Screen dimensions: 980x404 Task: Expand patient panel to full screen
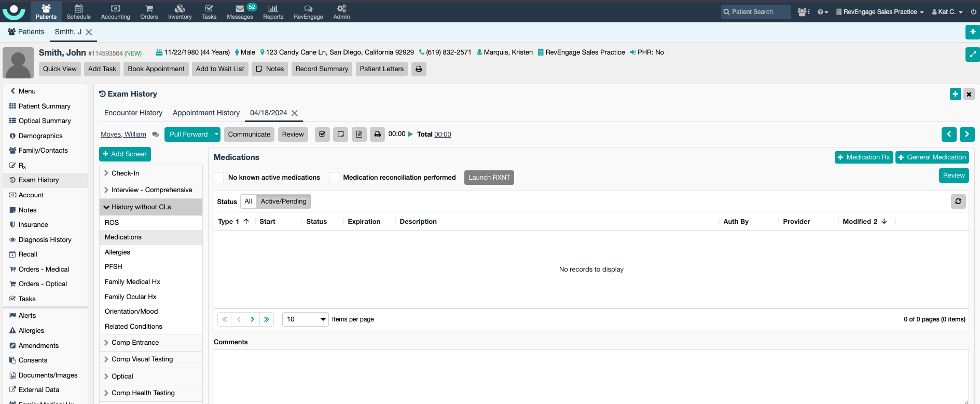tap(972, 55)
